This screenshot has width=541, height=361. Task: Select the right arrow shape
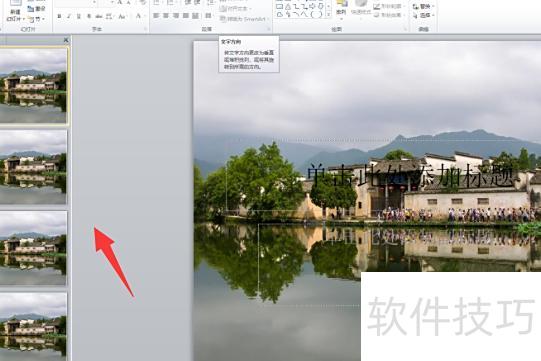pyautogui.click(x=312, y=6)
